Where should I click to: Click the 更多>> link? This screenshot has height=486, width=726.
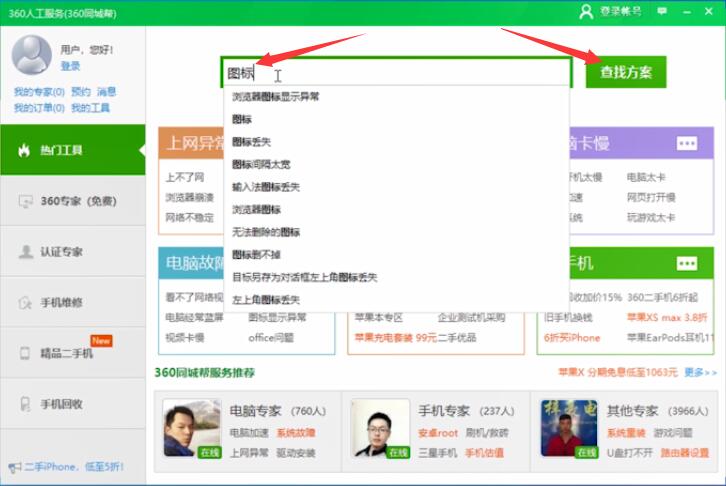click(x=701, y=372)
